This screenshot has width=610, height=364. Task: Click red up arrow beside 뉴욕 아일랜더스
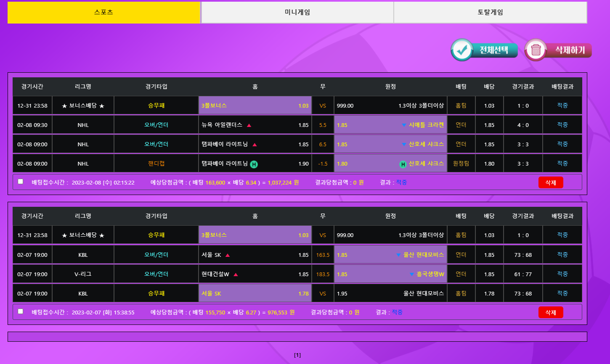coord(249,125)
